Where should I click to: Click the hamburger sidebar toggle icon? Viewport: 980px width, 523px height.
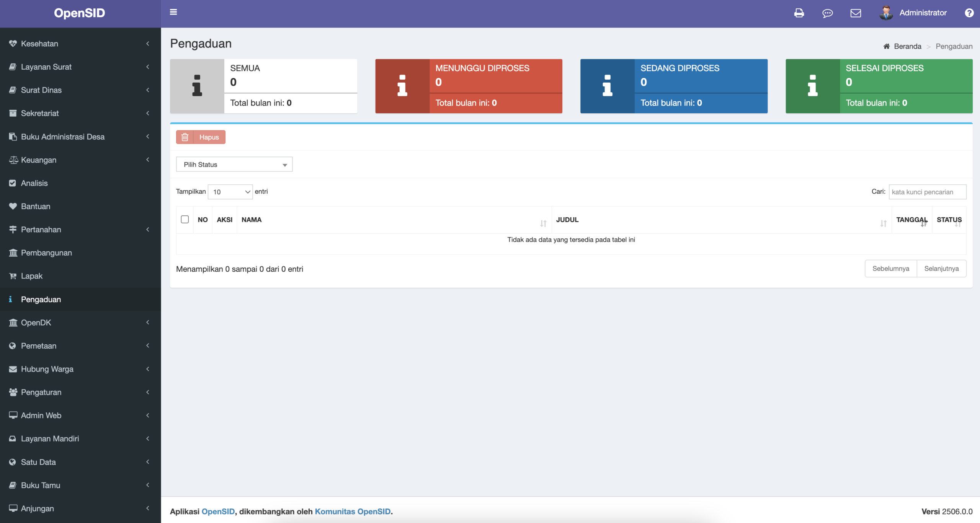point(173,12)
